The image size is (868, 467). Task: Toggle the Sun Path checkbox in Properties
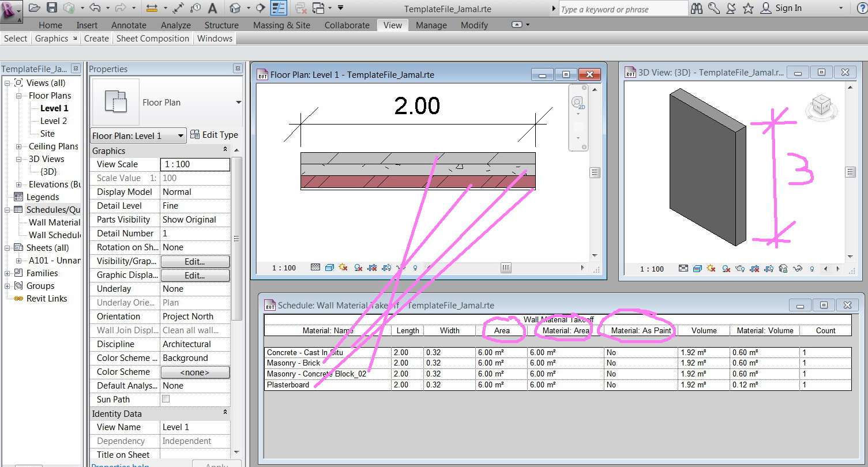click(x=166, y=399)
